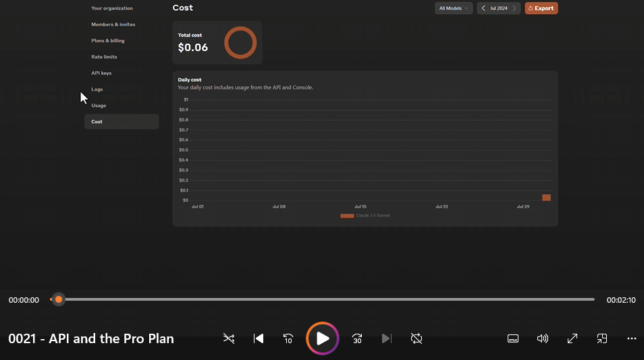Select Cost in the sidebar

(x=122, y=122)
